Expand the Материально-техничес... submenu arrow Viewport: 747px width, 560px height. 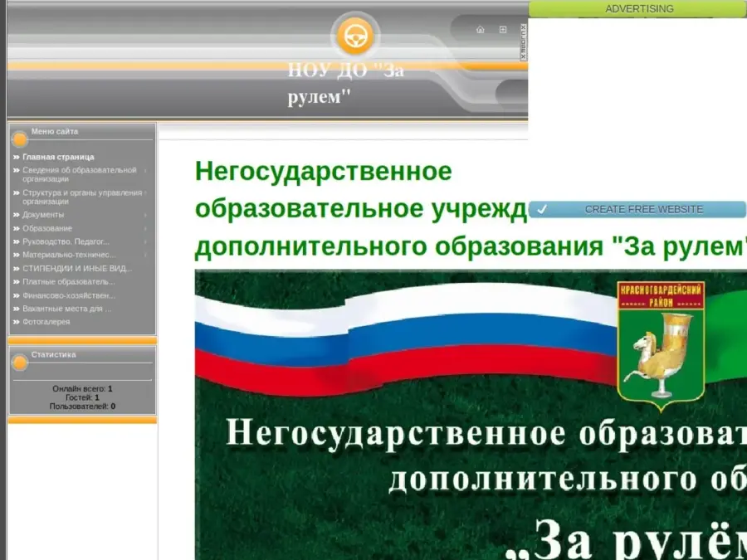pyautogui.click(x=145, y=255)
